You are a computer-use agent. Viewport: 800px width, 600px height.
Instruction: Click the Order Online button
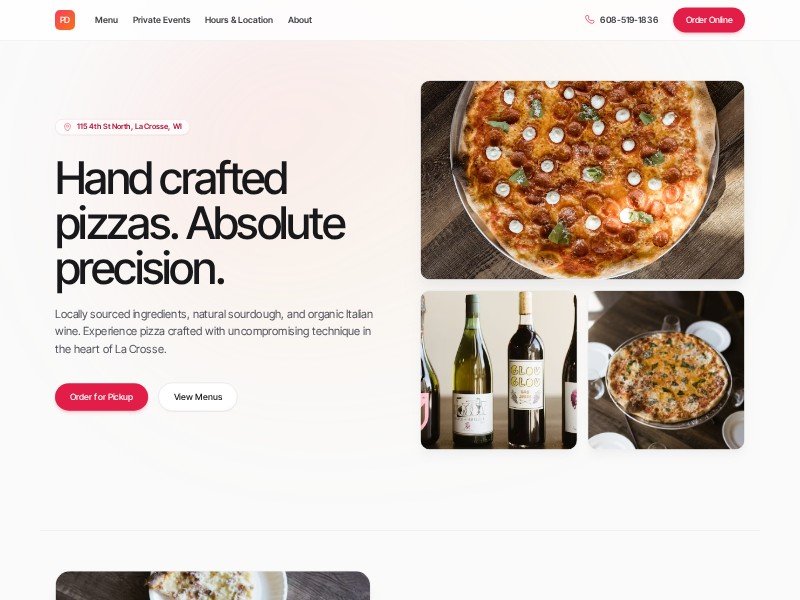coord(709,20)
